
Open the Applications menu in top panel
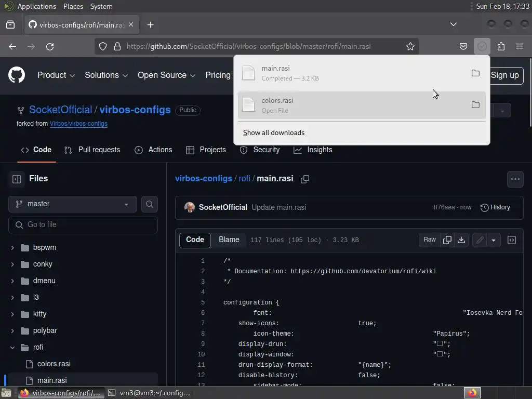coord(37,6)
